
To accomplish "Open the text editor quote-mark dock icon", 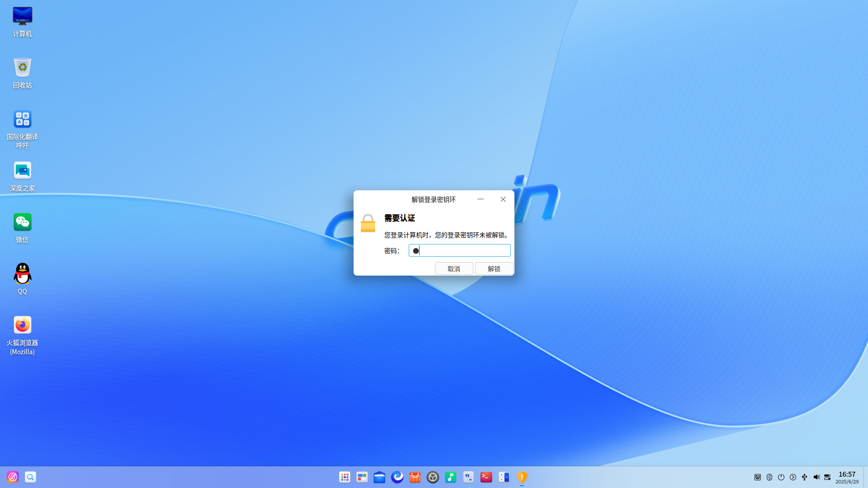I will click(468, 477).
